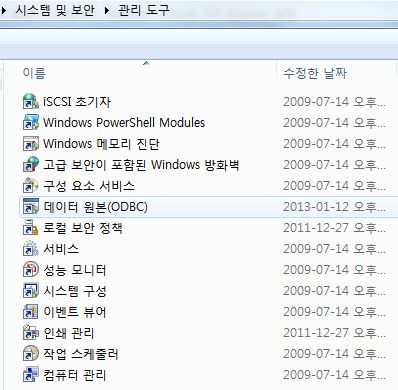The image size is (398, 390).
Task: Click the 서비스 gear icon
Action: (31, 249)
